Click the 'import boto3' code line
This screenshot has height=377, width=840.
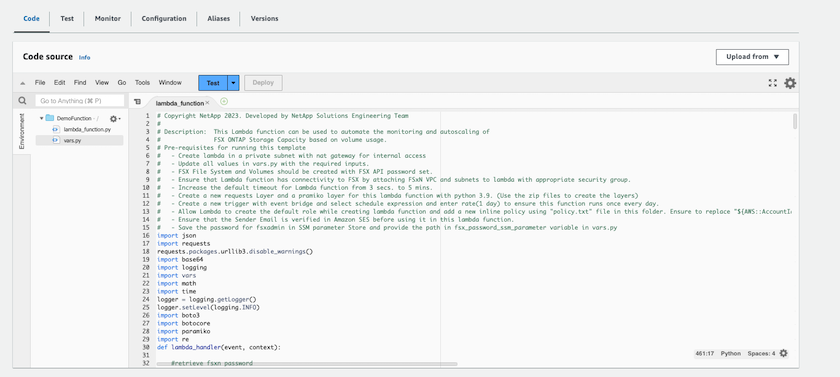178,315
